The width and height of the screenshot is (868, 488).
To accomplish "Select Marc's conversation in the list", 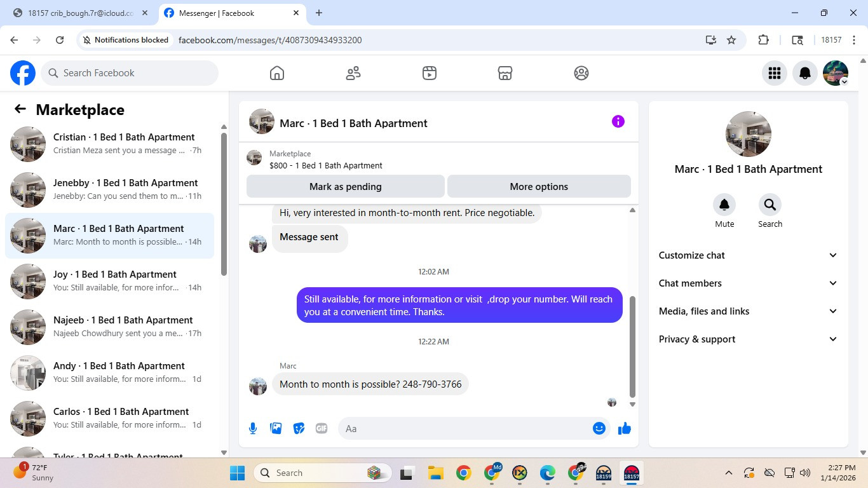I will pyautogui.click(x=109, y=236).
